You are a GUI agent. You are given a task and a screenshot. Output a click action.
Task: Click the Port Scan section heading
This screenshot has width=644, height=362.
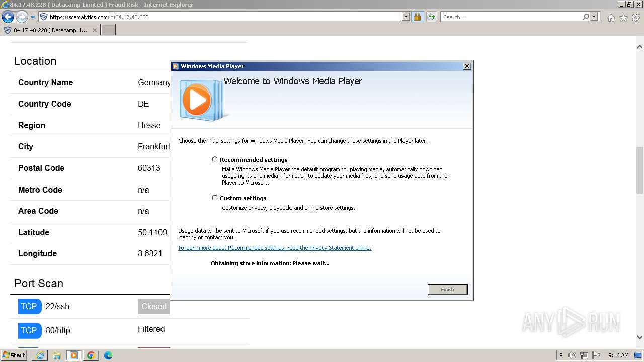point(39,283)
